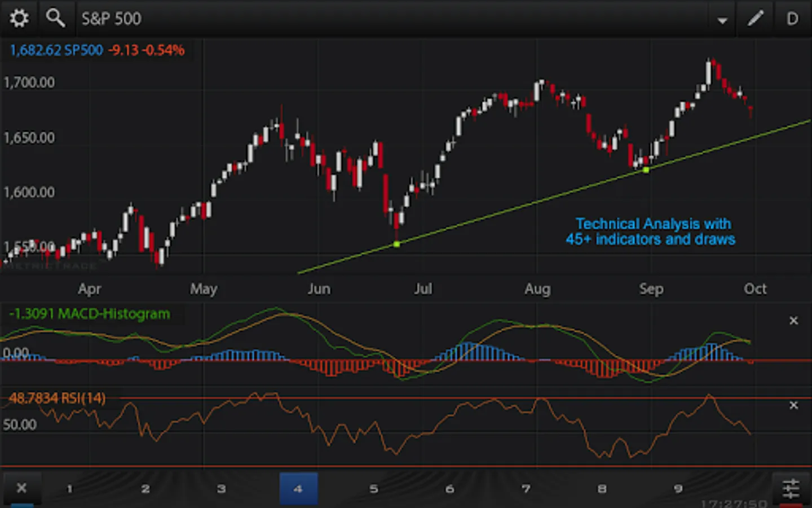Image resolution: width=812 pixels, height=508 pixels.
Task: Open symbol search with magnifier icon
Action: coord(55,18)
